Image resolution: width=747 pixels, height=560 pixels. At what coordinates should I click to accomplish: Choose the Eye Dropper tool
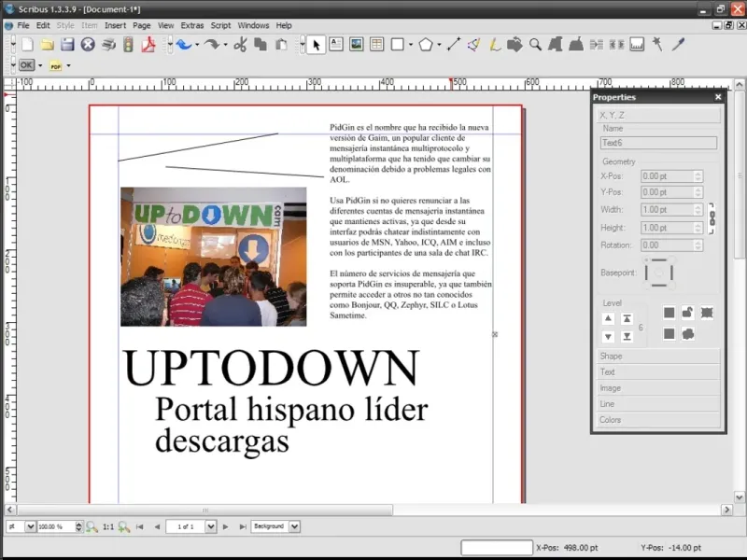coord(679,44)
